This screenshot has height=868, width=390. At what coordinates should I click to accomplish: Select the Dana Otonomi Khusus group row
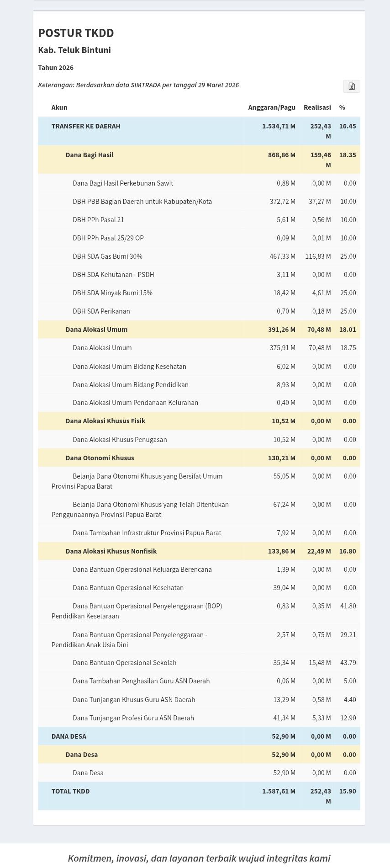tap(100, 458)
